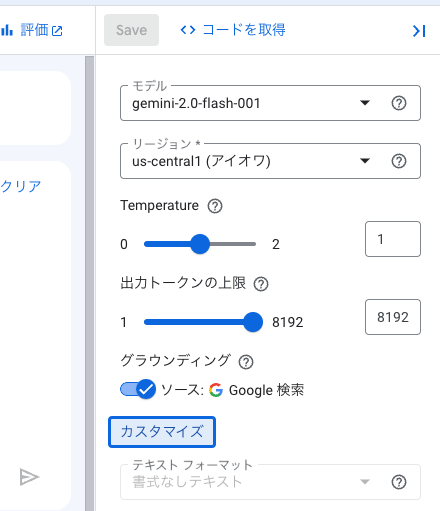This screenshot has height=511, width=440.
Task: Click the 評価 bar chart icon
Action: click(x=7, y=30)
